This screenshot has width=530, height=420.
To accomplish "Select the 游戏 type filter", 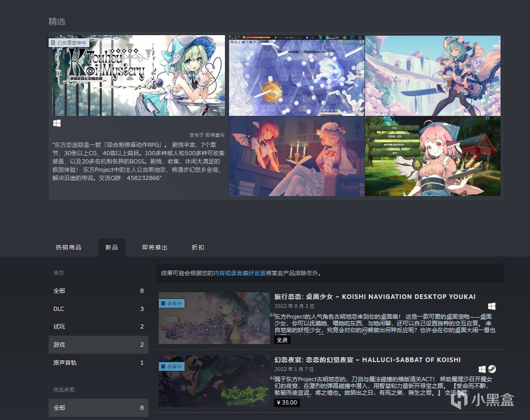I will click(x=98, y=344).
